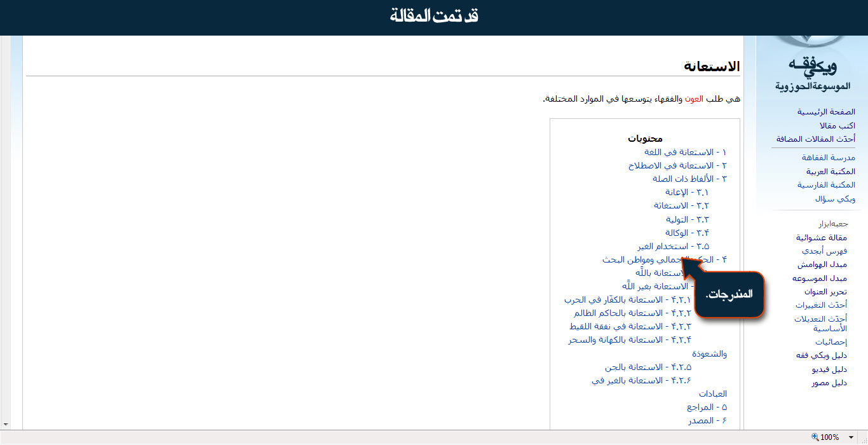Expand the 100% zoom dropdown arrow
The width and height of the screenshot is (868, 445).
click(851, 437)
